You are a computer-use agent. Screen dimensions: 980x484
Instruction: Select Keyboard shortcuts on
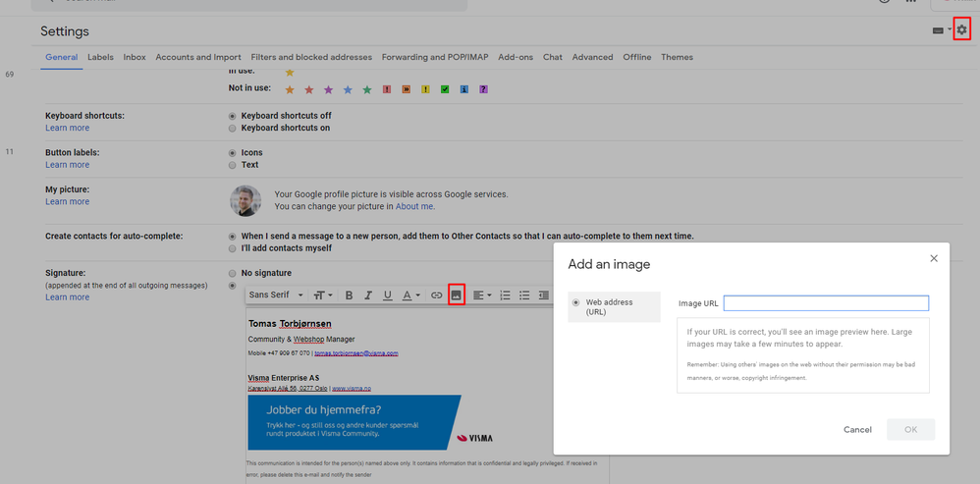pyautogui.click(x=233, y=128)
